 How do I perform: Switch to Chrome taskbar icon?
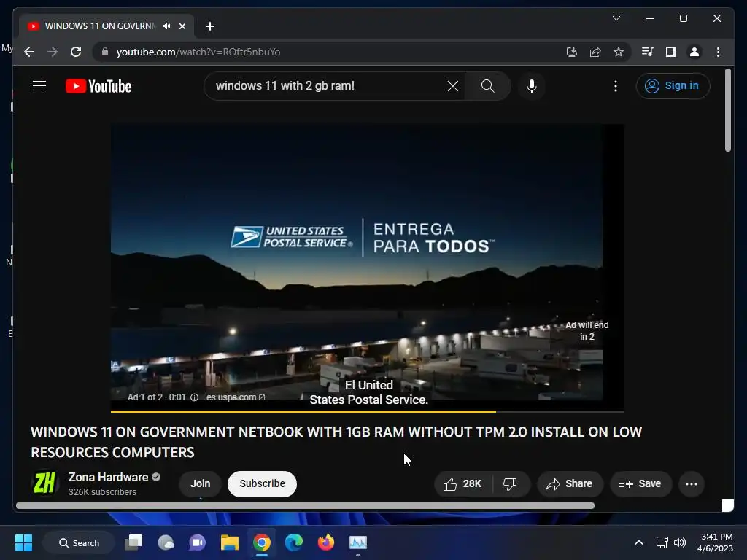[x=262, y=542]
